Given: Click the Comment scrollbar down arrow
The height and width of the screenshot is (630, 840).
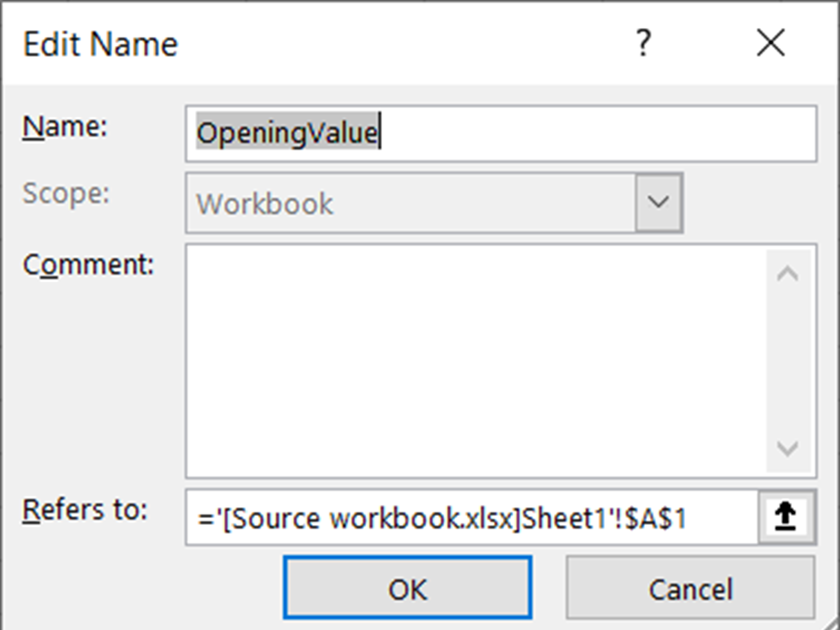Looking at the screenshot, I should [x=787, y=448].
